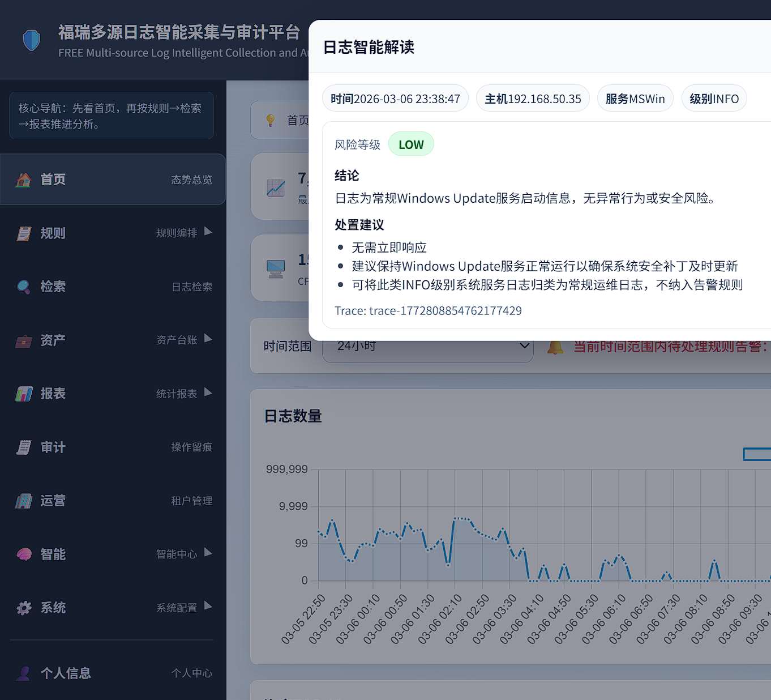The image size is (771, 700).
Task: Click the briefcase icon beside 资产
Action: 24,341
